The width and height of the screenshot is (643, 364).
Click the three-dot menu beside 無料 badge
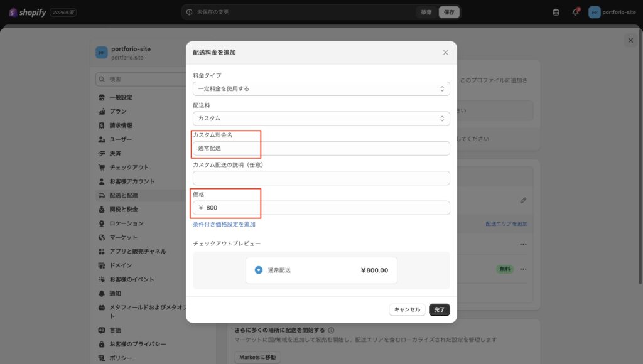pos(523,269)
